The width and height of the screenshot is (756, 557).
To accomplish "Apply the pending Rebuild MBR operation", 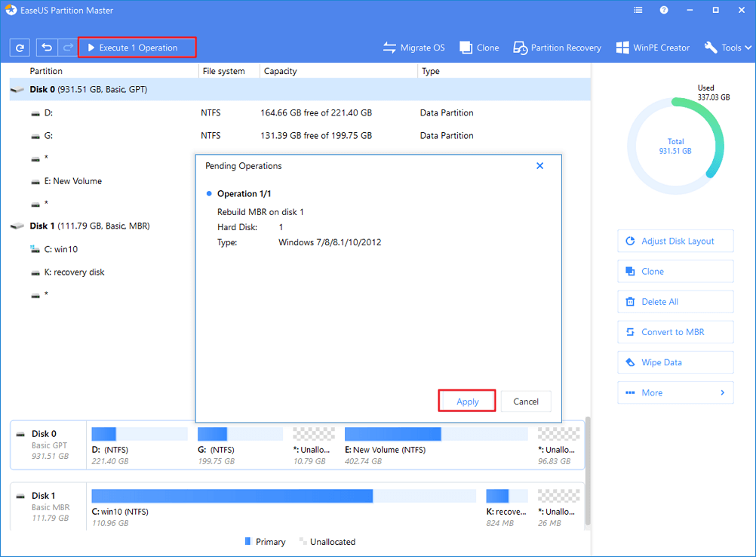I will 467,402.
